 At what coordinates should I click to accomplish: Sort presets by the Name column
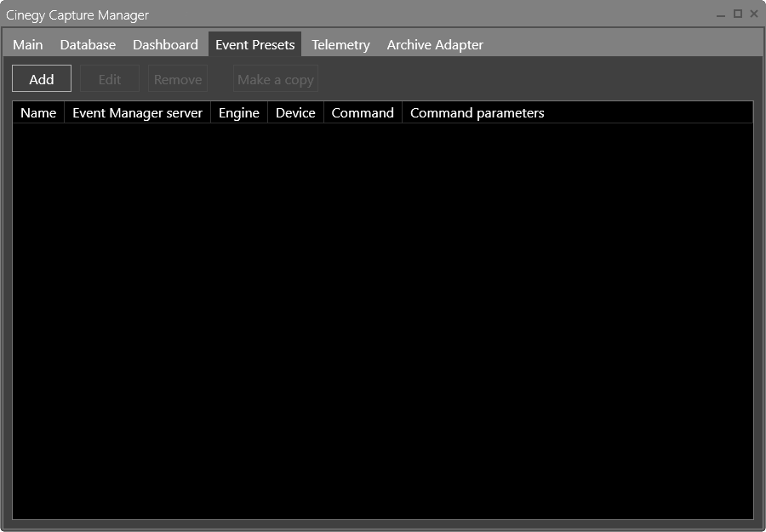pyautogui.click(x=37, y=112)
